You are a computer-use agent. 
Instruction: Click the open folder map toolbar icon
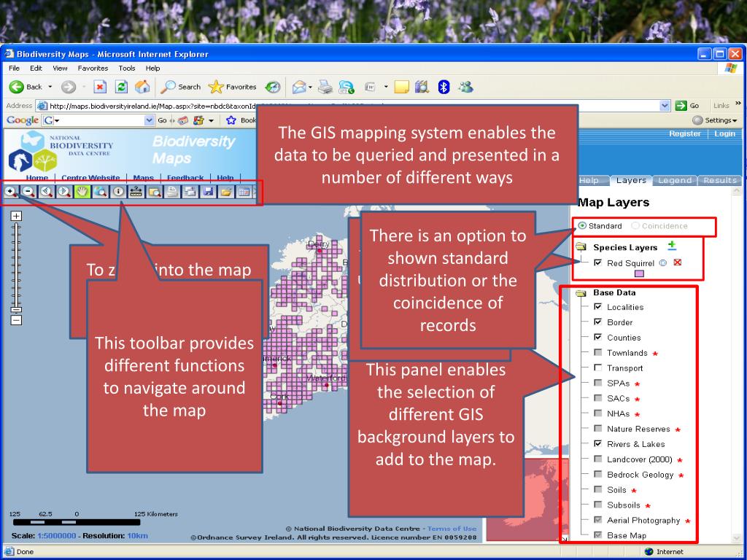(226, 192)
